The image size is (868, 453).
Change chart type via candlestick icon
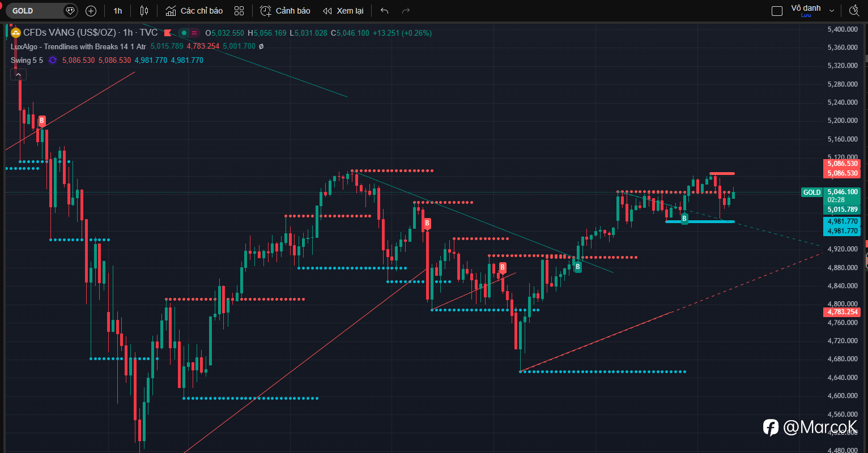144,11
